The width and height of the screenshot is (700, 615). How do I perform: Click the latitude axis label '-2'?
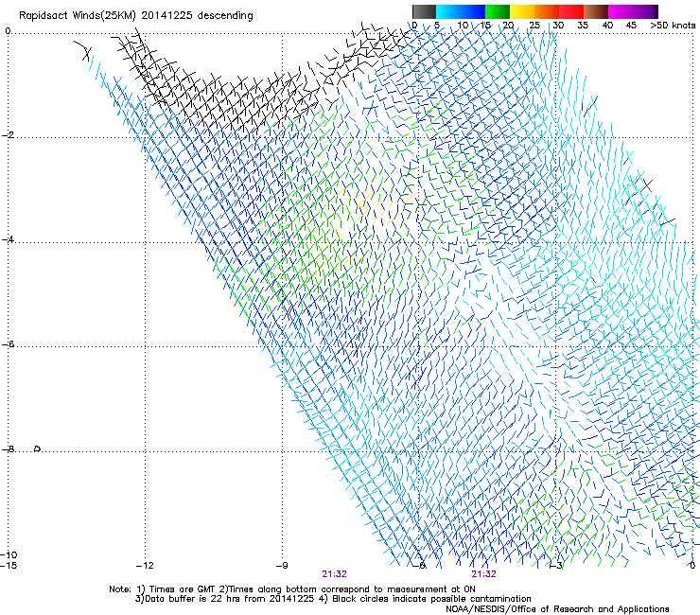point(8,135)
